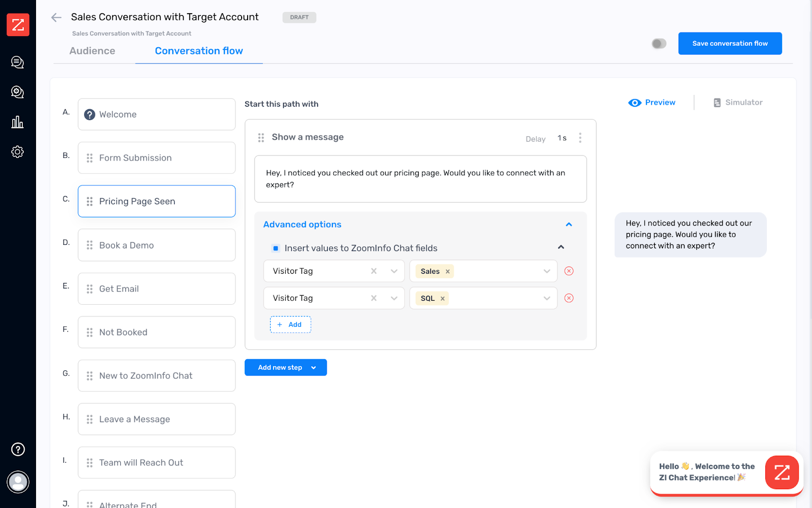Uncheck Insert values to ZoomInfo Chat fields
The image size is (812, 508).
click(276, 248)
